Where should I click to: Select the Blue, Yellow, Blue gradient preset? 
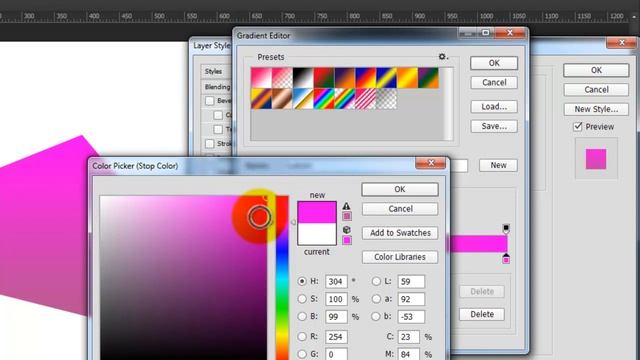pos(386,78)
